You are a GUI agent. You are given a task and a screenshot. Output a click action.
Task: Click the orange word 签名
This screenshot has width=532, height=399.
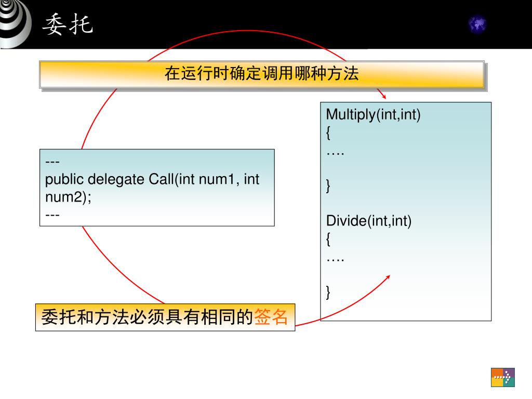click(x=271, y=317)
